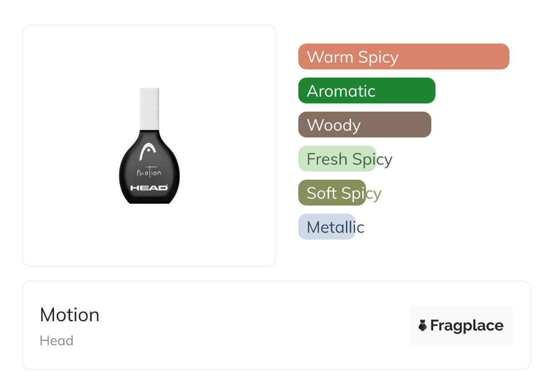Open the Motion perfume title

(69, 315)
